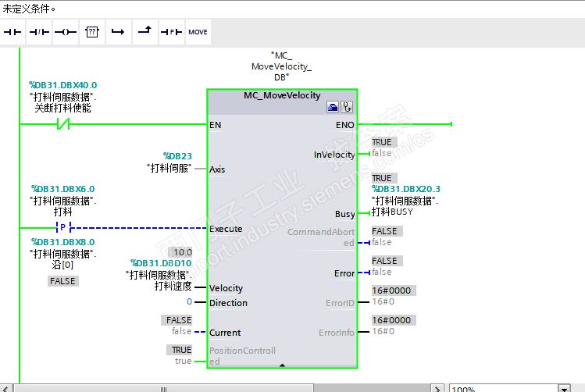
Task: Close the branch in the network
Action: 144,32
